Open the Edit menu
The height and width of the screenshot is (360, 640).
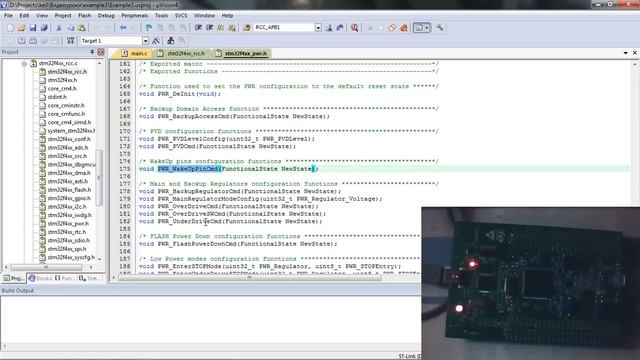[24, 16]
